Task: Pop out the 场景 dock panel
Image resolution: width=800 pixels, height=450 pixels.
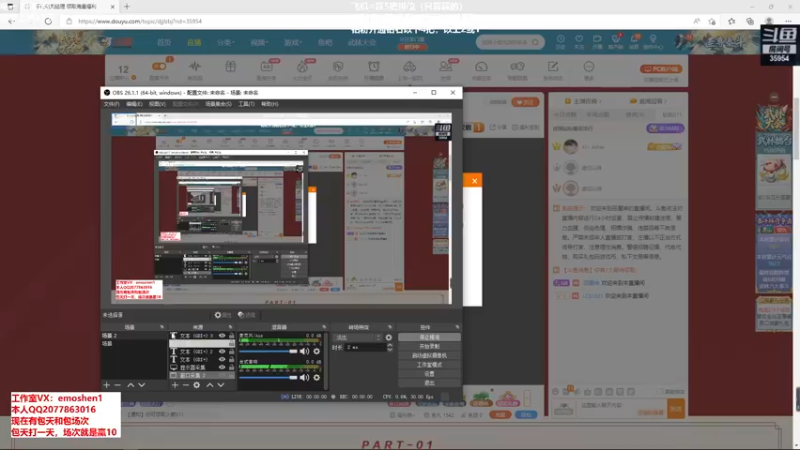Action: (162, 327)
